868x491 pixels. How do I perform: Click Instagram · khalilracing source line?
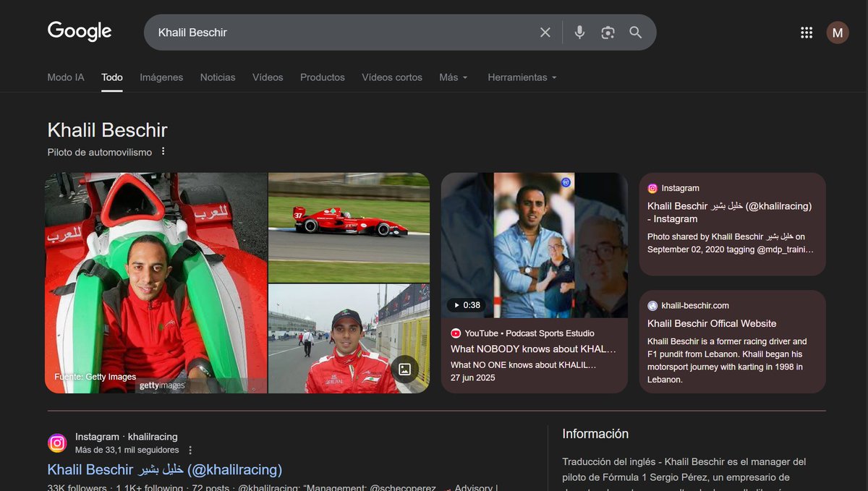click(126, 437)
